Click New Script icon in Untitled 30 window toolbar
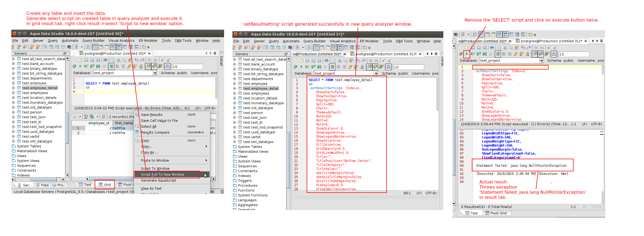 [75, 60]
